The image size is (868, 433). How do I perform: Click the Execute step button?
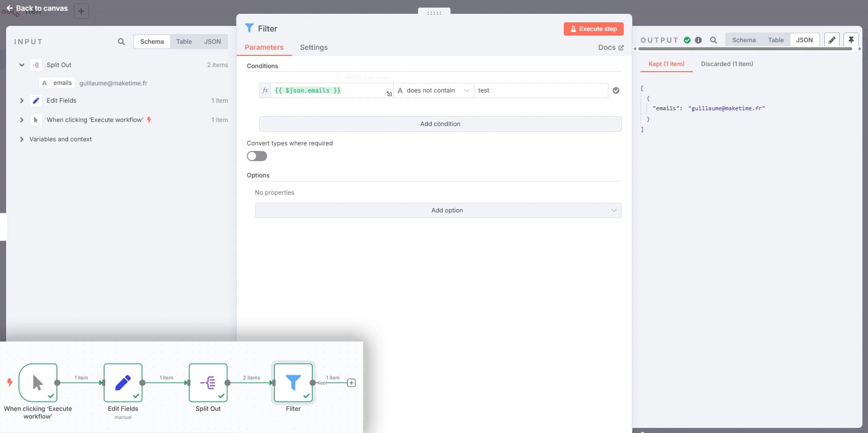pyautogui.click(x=593, y=29)
